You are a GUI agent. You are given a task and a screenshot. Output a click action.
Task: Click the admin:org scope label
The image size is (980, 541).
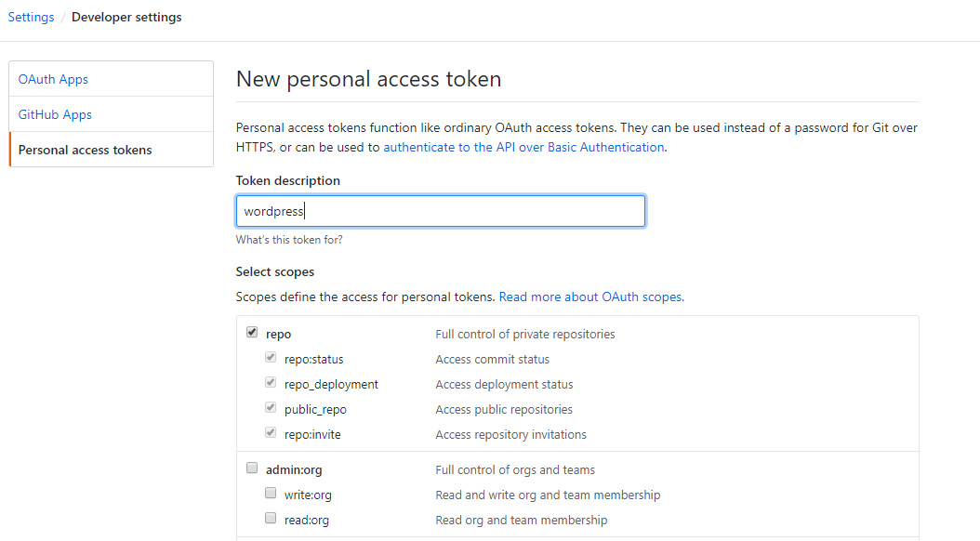(294, 469)
